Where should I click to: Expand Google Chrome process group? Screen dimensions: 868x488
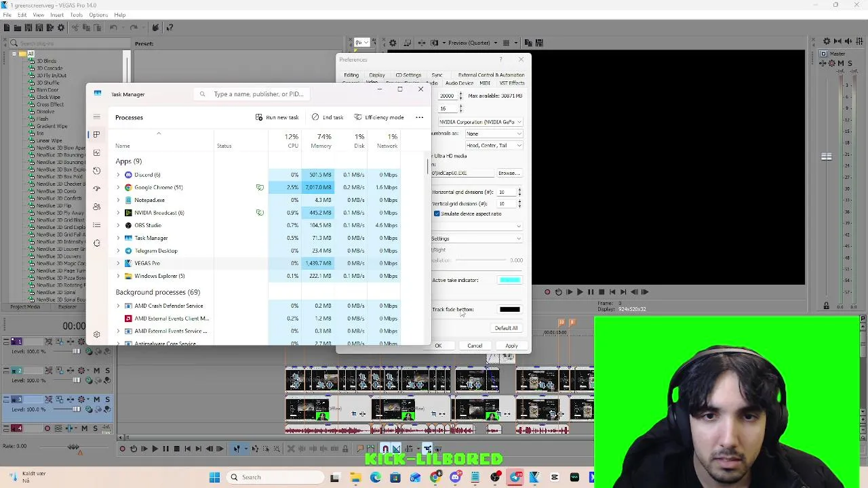coord(118,187)
